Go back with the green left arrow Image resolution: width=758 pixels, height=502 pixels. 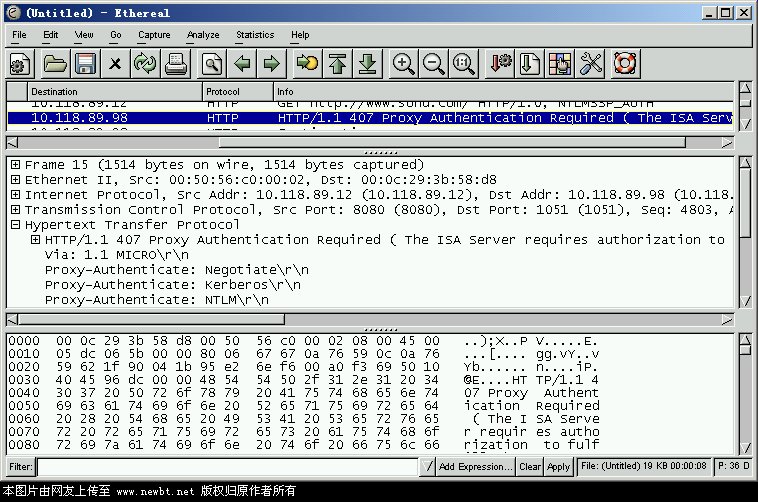(x=242, y=63)
